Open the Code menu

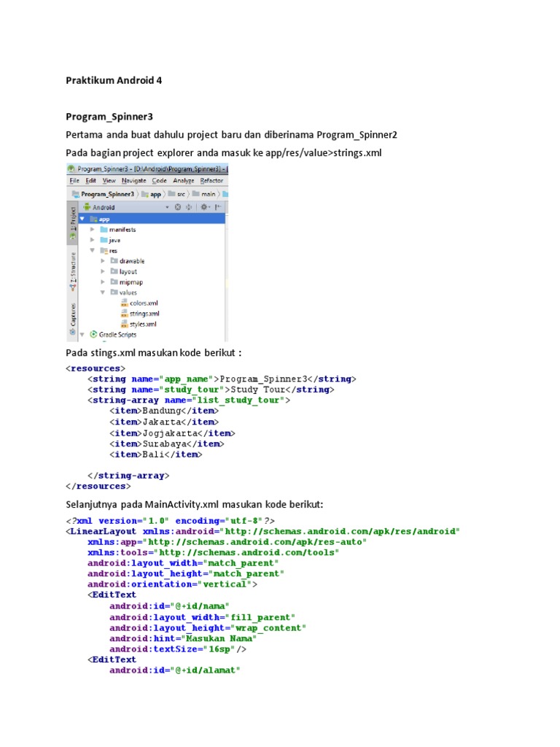pos(159,181)
